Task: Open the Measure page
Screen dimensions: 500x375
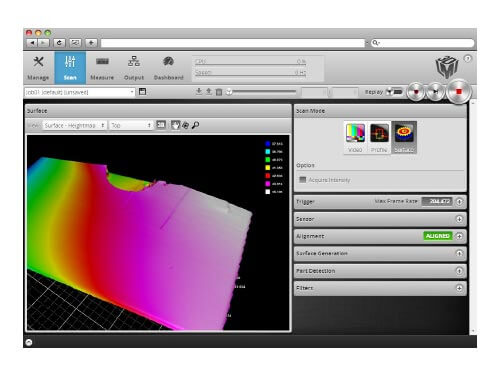Action: 102,67
